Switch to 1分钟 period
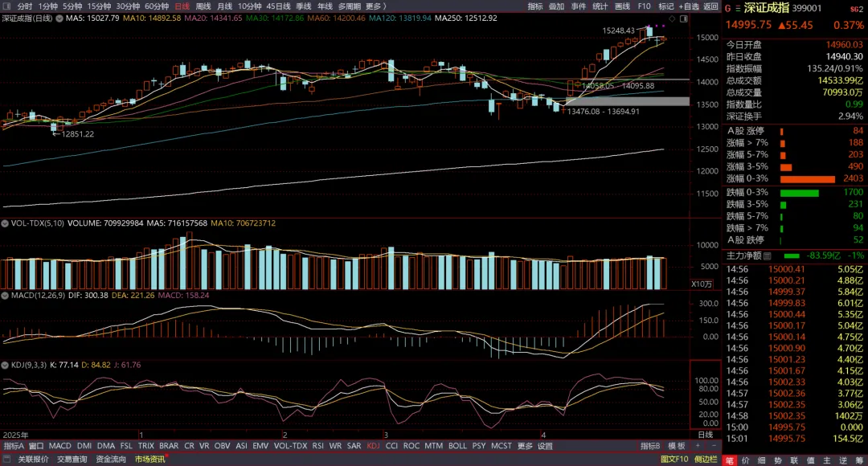 coord(47,6)
